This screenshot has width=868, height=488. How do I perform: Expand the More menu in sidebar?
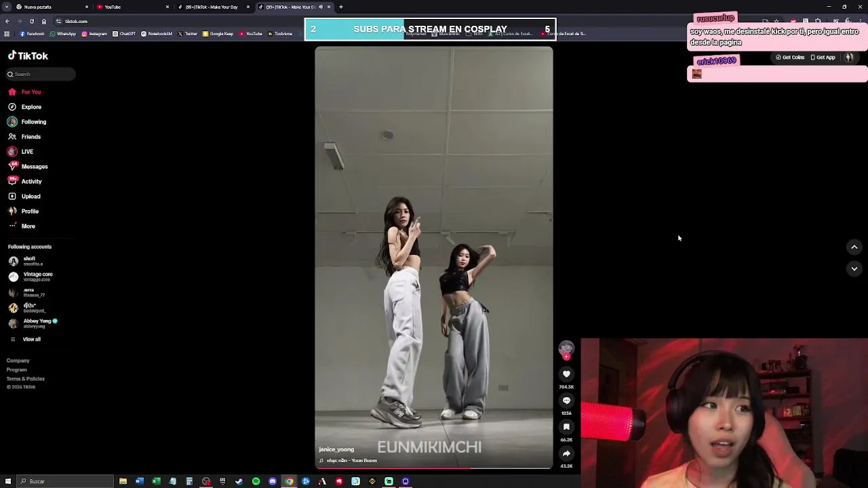(22, 226)
